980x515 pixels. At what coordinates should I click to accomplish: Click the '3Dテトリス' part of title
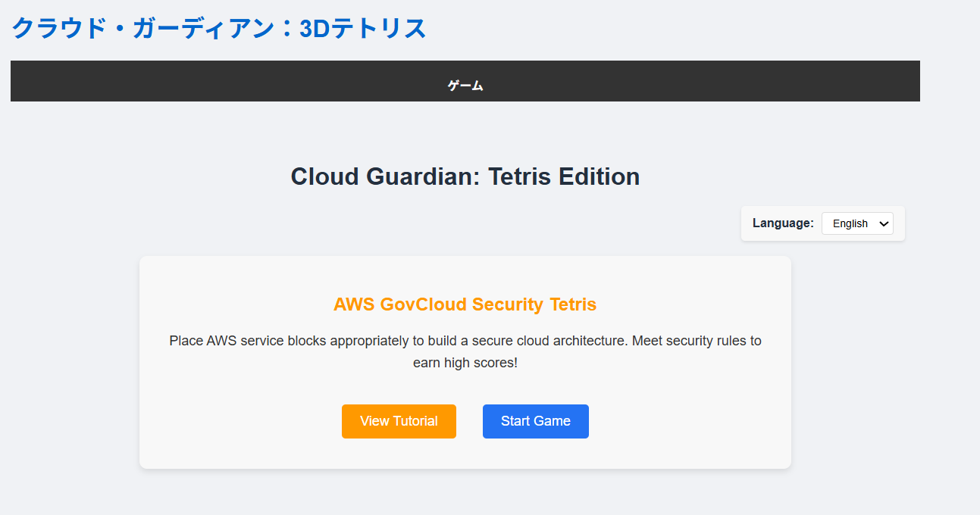click(x=363, y=29)
